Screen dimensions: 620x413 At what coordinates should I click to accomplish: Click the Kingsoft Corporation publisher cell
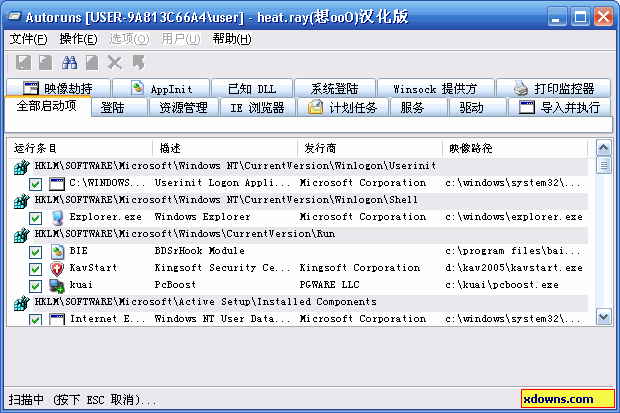[x=360, y=268]
